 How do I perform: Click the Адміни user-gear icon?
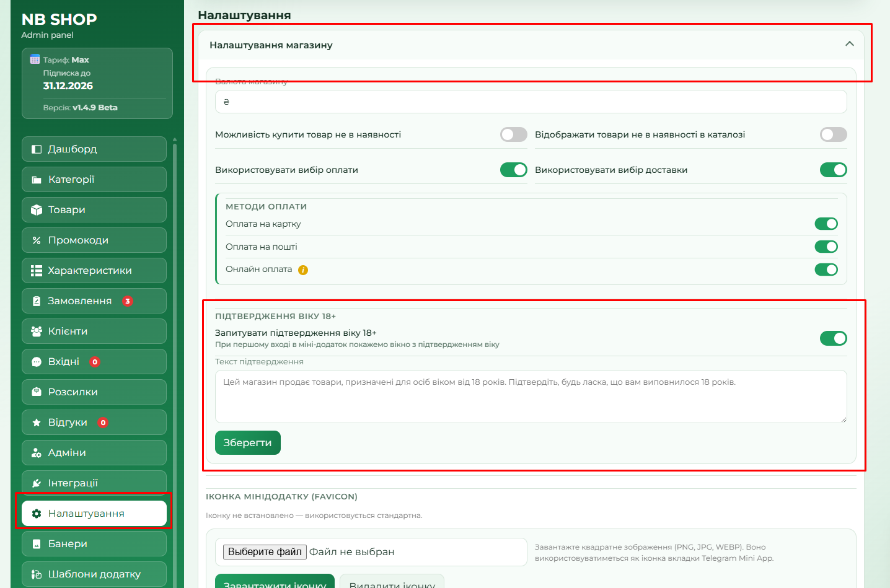tap(37, 453)
